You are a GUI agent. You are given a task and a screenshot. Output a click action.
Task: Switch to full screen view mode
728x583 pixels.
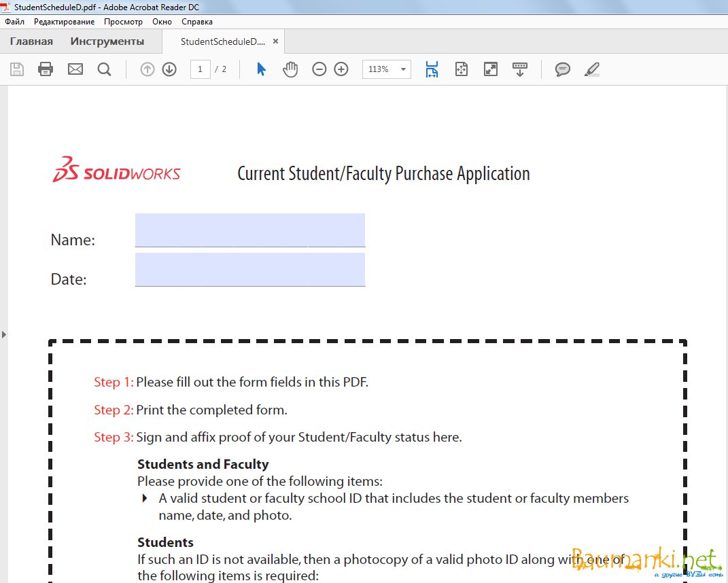pyautogui.click(x=490, y=69)
